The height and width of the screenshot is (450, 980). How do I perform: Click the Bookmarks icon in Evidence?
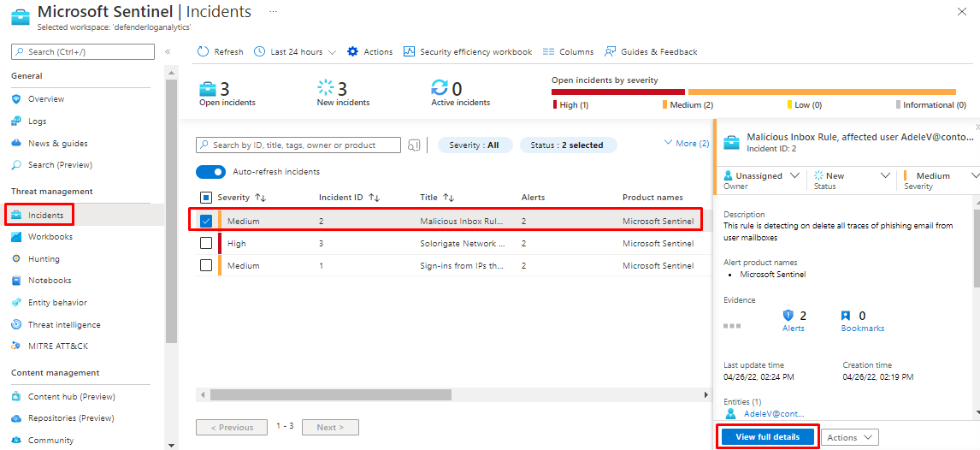coord(846,316)
